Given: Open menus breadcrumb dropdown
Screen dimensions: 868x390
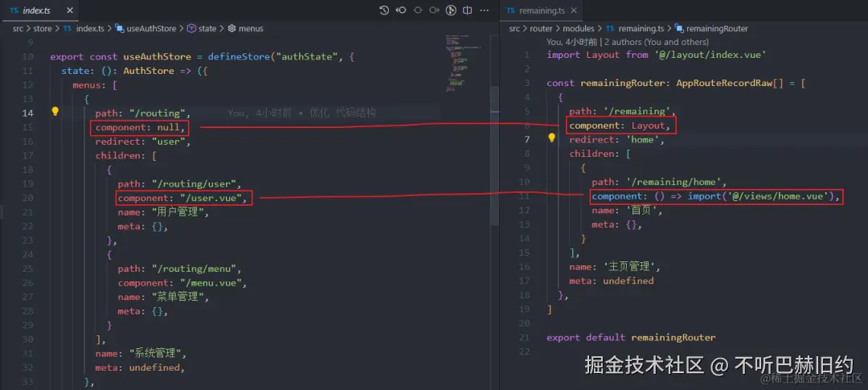Looking at the screenshot, I should click(x=251, y=28).
